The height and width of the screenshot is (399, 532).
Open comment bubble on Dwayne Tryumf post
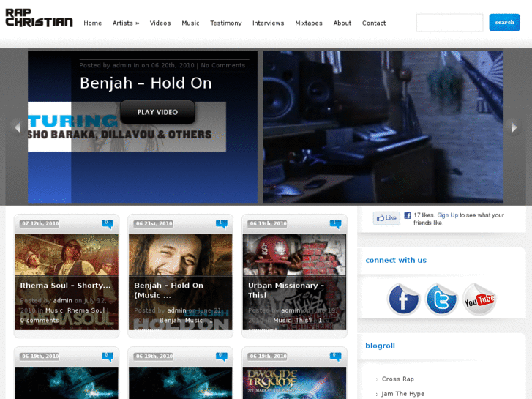pos(336,357)
